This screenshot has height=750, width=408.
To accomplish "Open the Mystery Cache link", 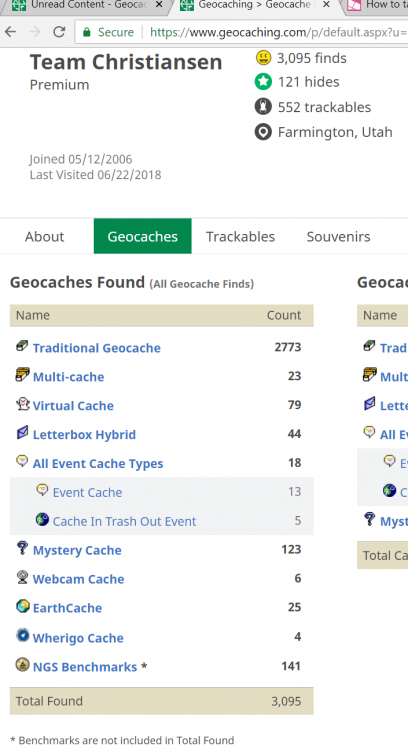I will tap(77, 550).
